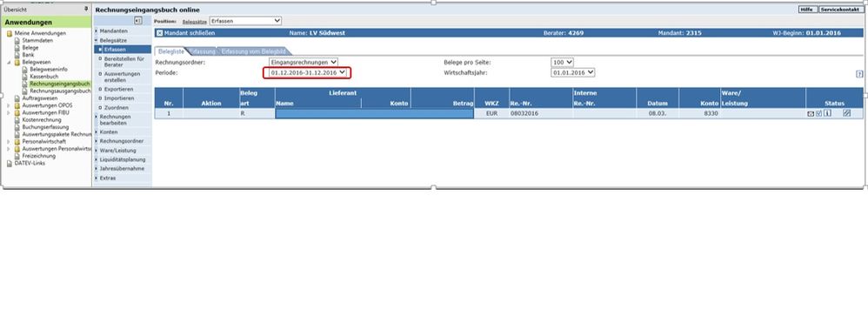Collapse the navigation menu with arrow icon
The width and height of the screenshot is (868, 324).
(137, 21)
